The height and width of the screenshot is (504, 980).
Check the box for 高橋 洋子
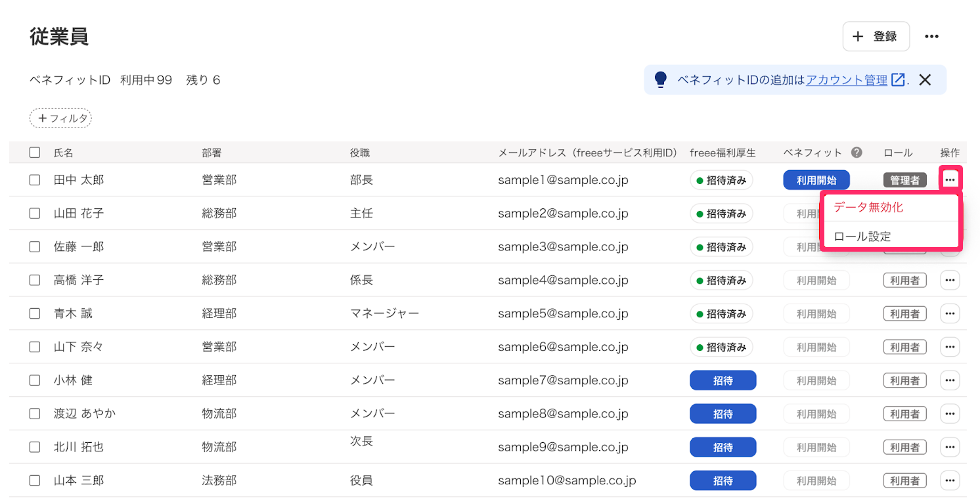35,281
